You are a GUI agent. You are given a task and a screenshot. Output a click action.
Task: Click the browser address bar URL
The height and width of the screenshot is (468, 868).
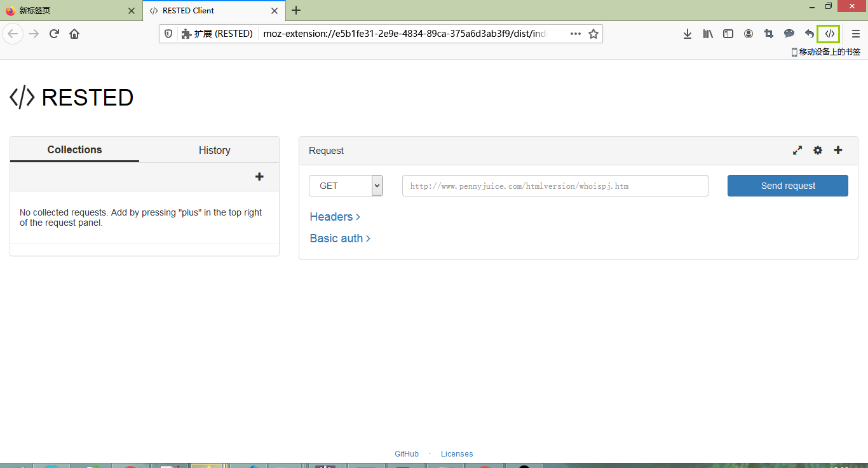tap(405, 34)
